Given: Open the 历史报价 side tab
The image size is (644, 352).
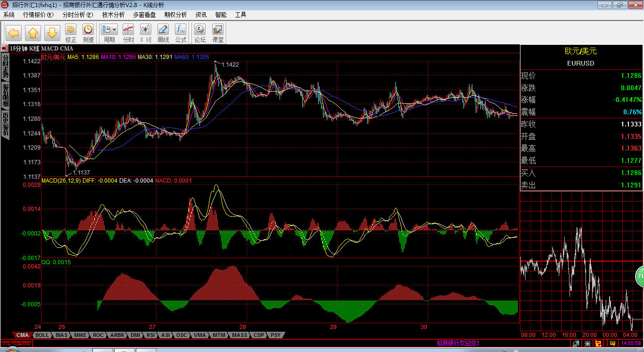Looking at the screenshot, I should (x=6, y=125).
